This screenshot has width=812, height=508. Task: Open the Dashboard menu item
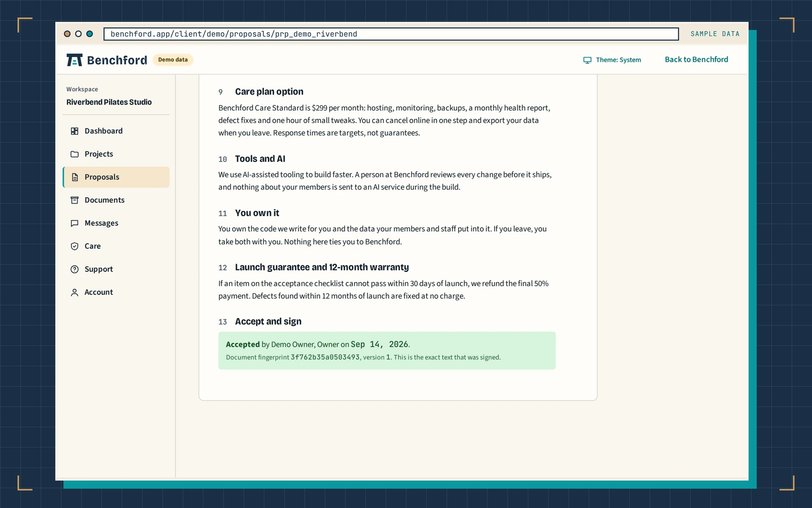[x=116, y=131]
